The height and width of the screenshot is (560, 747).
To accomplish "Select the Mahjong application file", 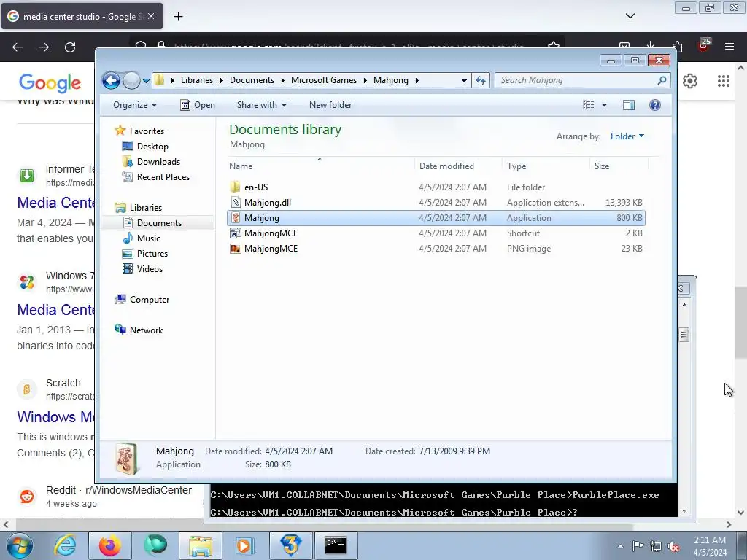I will coord(436,217).
